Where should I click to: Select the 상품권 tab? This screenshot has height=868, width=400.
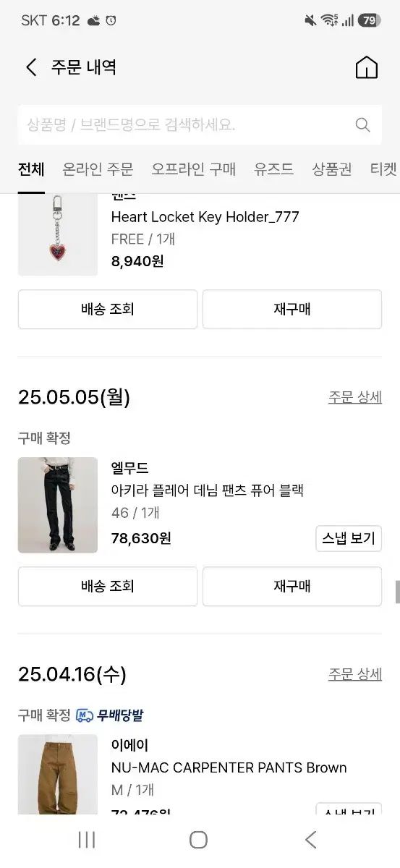(x=332, y=169)
